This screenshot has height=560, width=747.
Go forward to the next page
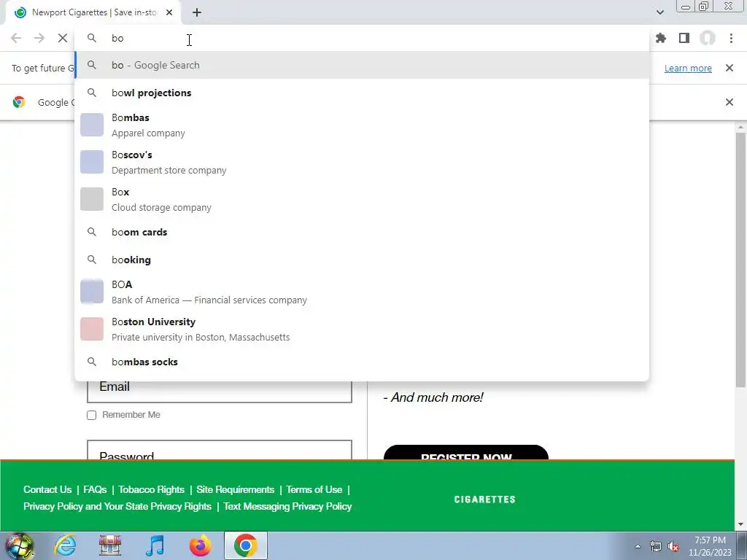39,38
